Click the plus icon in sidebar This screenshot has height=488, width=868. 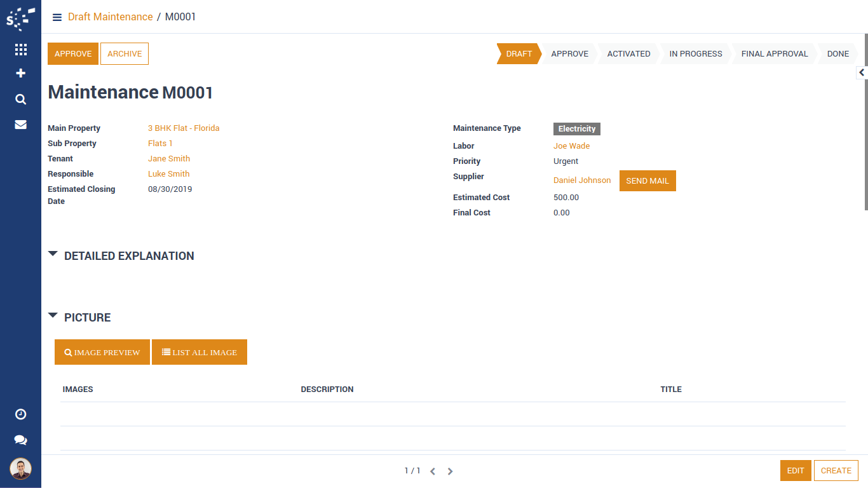(x=20, y=74)
